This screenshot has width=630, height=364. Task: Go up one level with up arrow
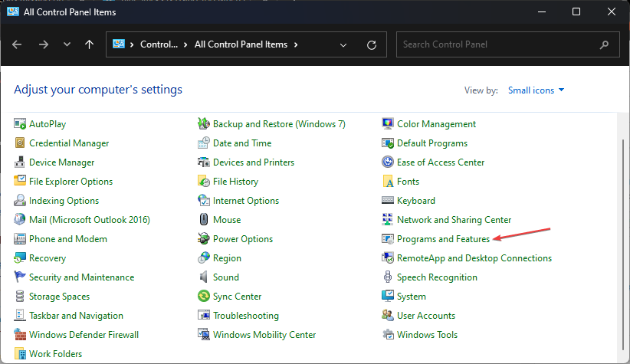coord(89,44)
